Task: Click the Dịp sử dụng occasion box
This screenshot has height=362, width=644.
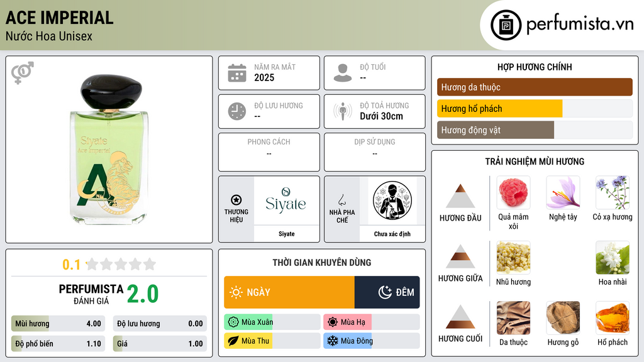Action: pyautogui.click(x=375, y=152)
